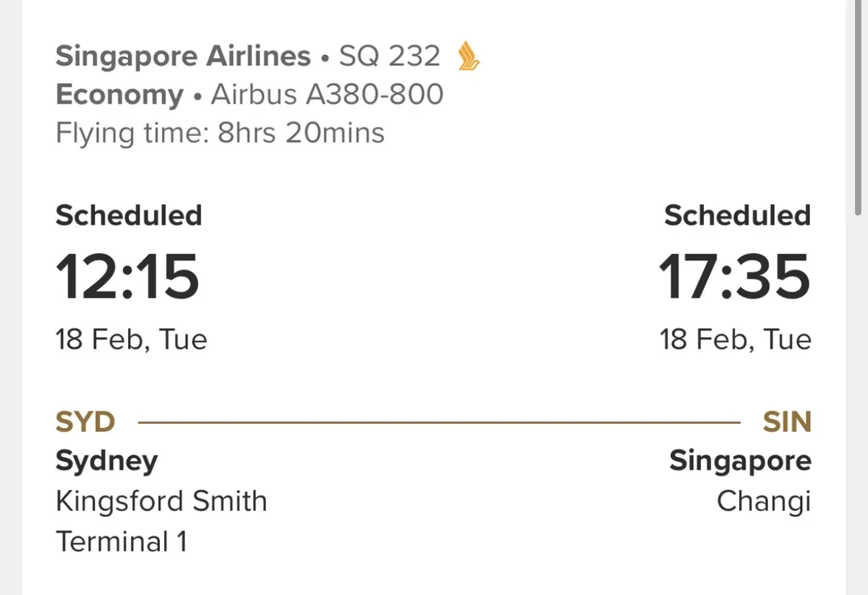Image resolution: width=868 pixels, height=595 pixels.
Task: Click the Economy cabin class label
Action: click(x=119, y=95)
